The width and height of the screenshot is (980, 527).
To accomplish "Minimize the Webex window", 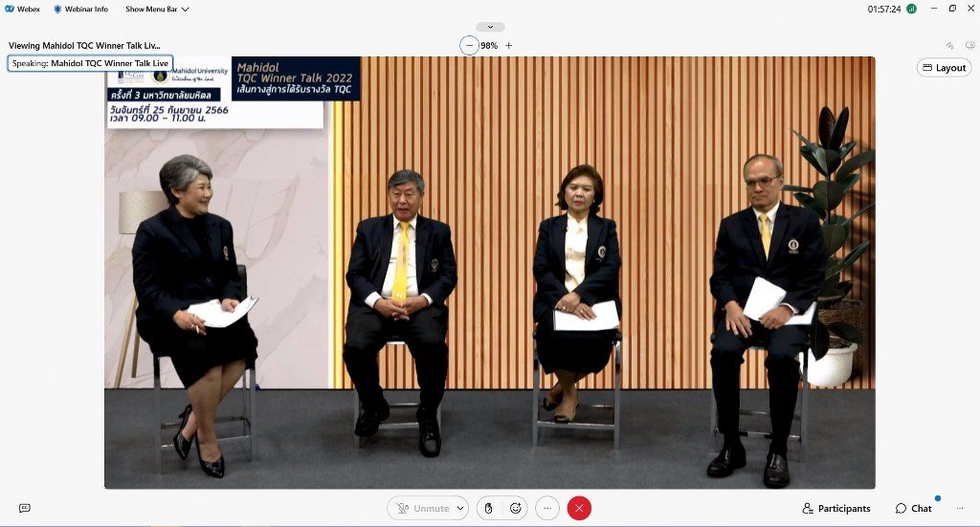I will tap(934, 9).
